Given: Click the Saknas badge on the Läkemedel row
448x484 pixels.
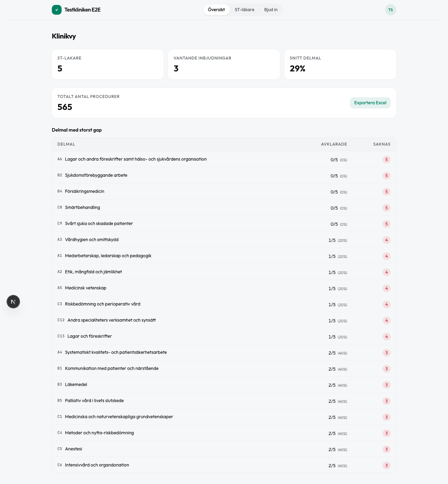Looking at the screenshot, I should pos(386,385).
